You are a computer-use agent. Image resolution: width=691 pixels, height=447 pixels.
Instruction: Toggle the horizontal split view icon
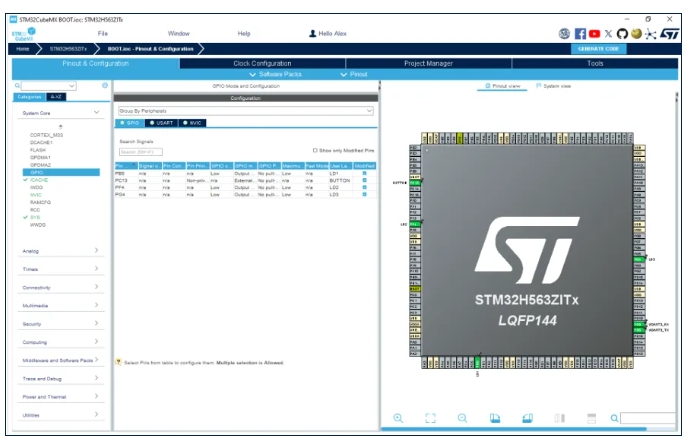[x=591, y=418]
